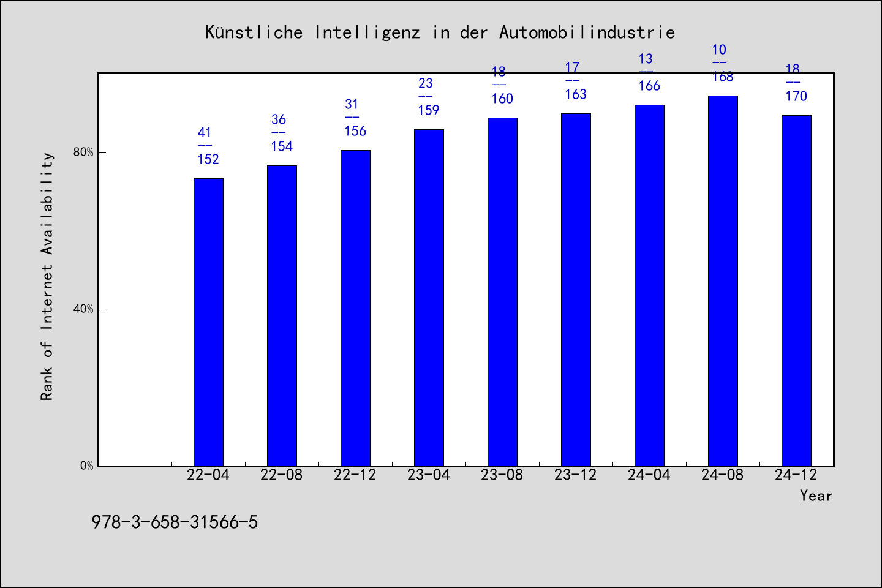Click the x-axis tick label 24-04
Screen dimensions: 882x588
649,475
